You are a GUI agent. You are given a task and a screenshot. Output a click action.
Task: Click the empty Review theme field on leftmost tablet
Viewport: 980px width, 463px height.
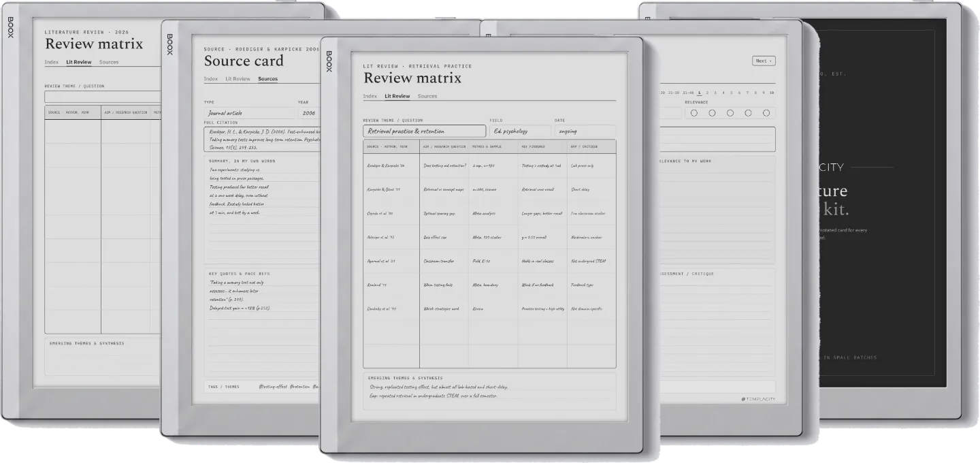click(103, 97)
